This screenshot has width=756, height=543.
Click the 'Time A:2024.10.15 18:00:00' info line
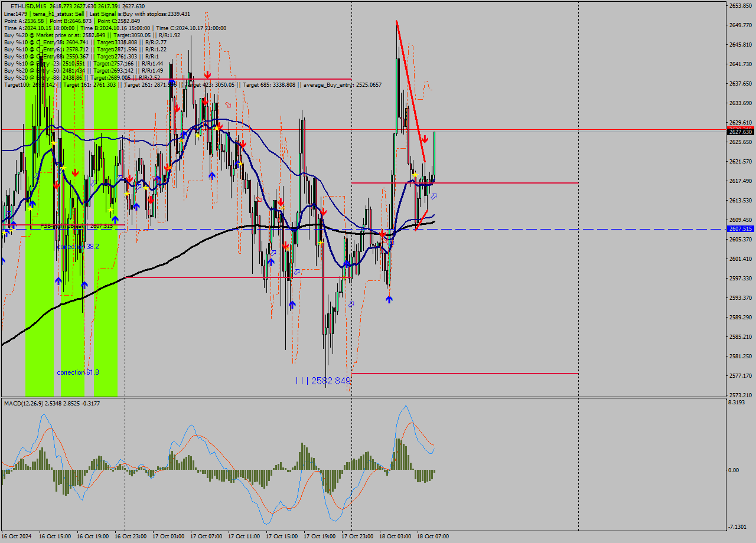click(x=115, y=28)
